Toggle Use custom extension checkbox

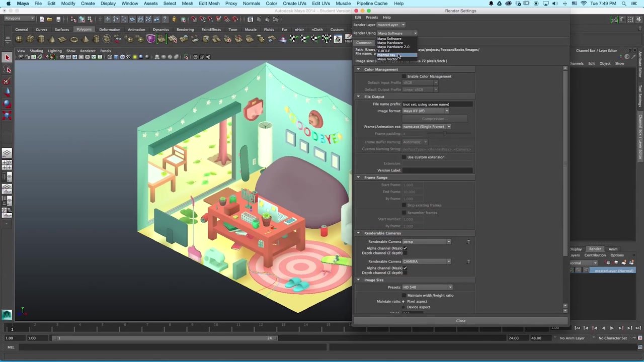pyautogui.click(x=404, y=157)
